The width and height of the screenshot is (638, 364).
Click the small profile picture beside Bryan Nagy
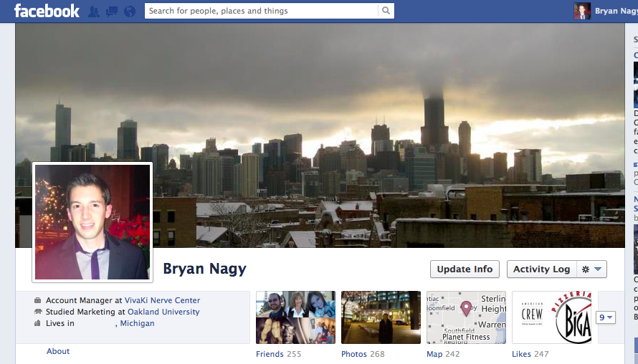click(x=582, y=11)
